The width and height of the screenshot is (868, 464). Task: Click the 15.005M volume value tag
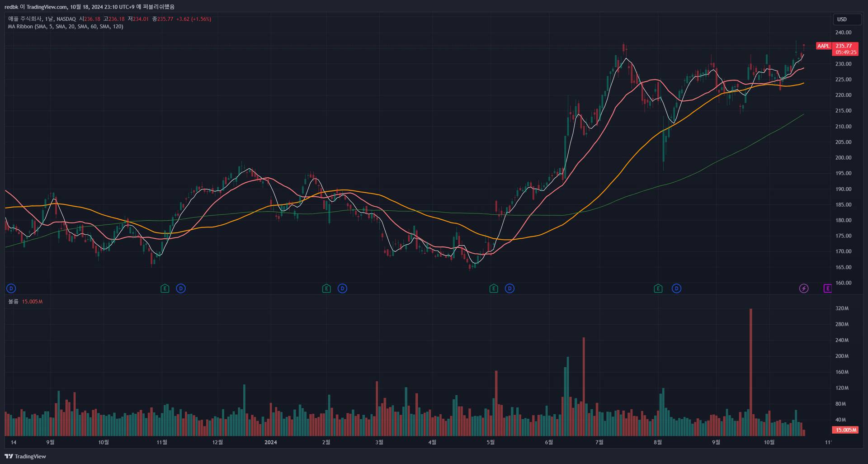pos(845,430)
